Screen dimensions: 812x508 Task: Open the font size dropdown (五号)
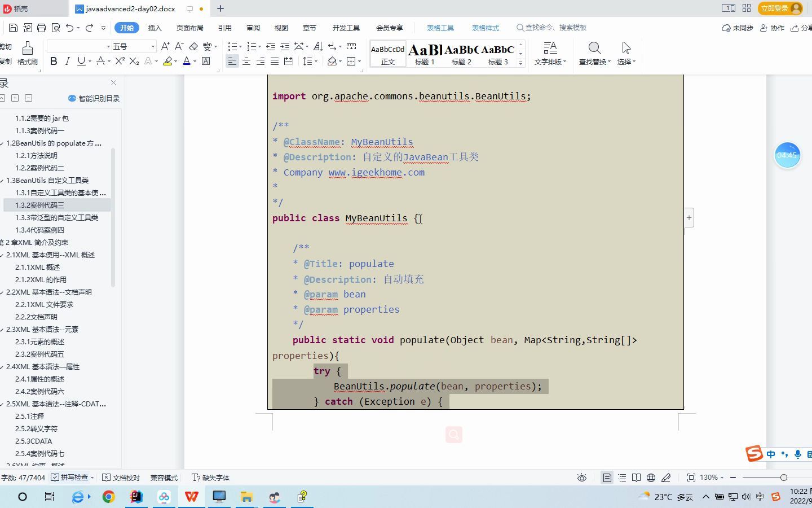tap(152, 46)
